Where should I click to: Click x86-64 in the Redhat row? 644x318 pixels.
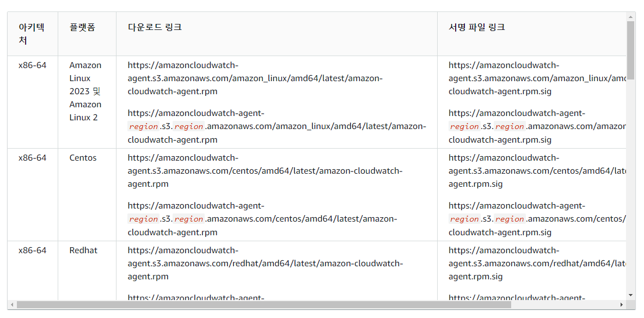(x=33, y=250)
